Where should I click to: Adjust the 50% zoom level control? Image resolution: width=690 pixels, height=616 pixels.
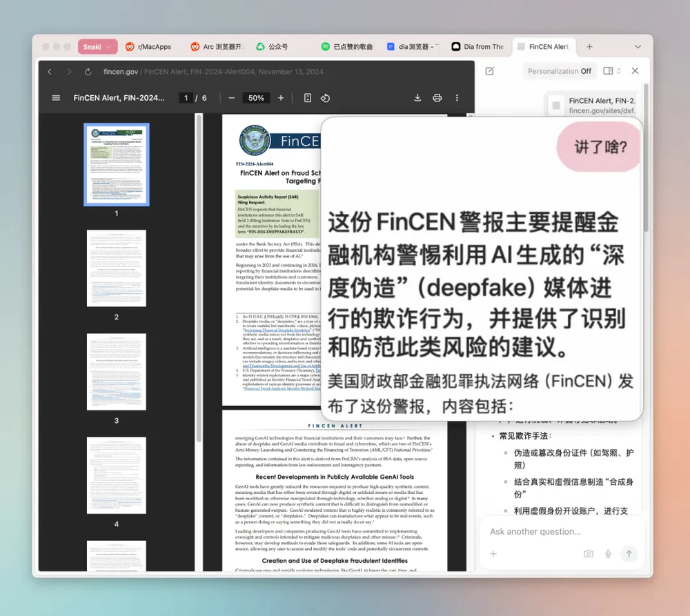256,98
